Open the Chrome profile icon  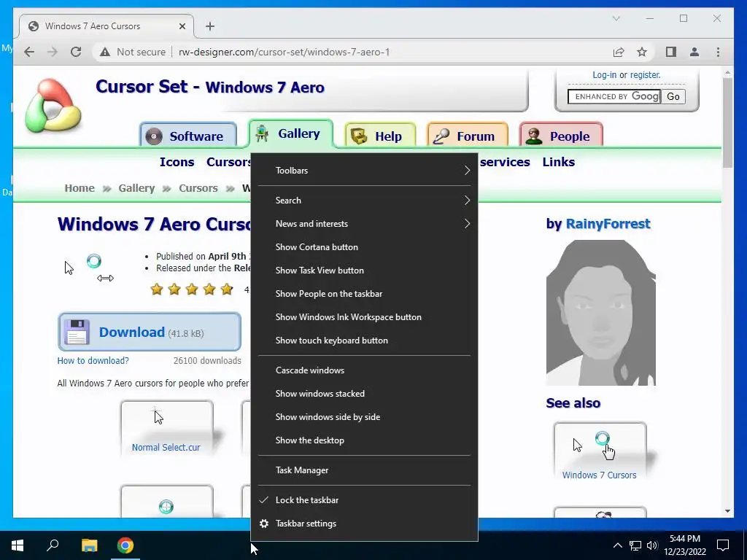[x=694, y=52]
